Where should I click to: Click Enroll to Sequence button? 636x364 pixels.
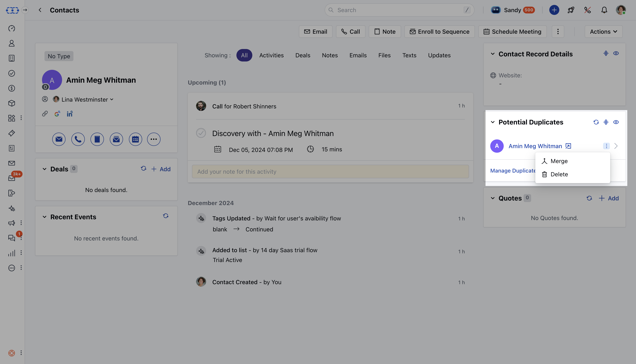tap(439, 32)
